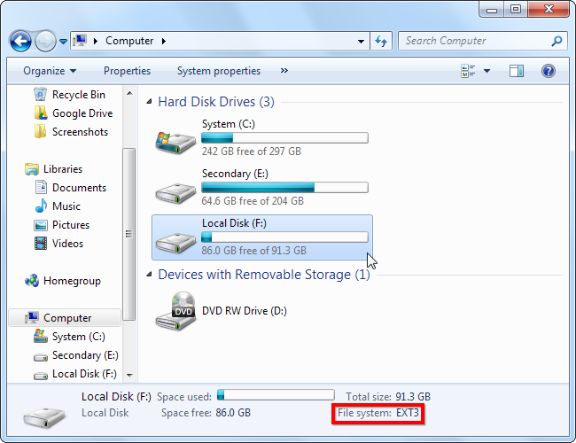Collapse Devices with Removable Storage group
The height and width of the screenshot is (443, 576).
click(149, 274)
